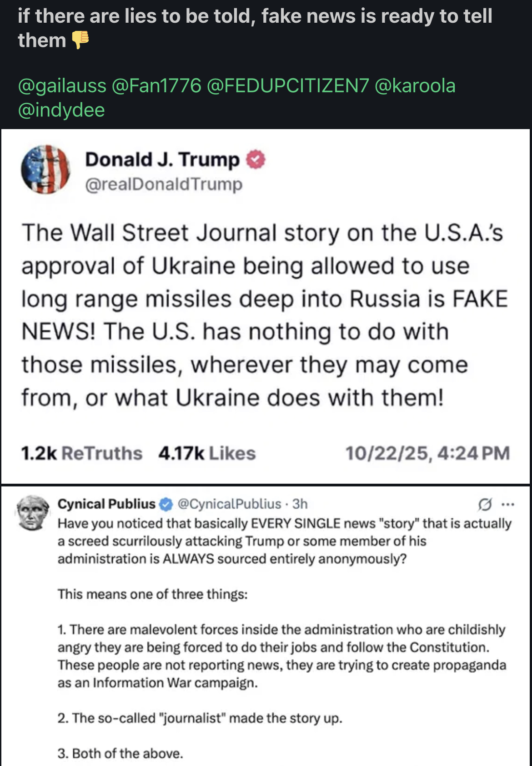Click the red verified badge beside Trump's name
This screenshot has height=766, width=532.
[x=256, y=159]
